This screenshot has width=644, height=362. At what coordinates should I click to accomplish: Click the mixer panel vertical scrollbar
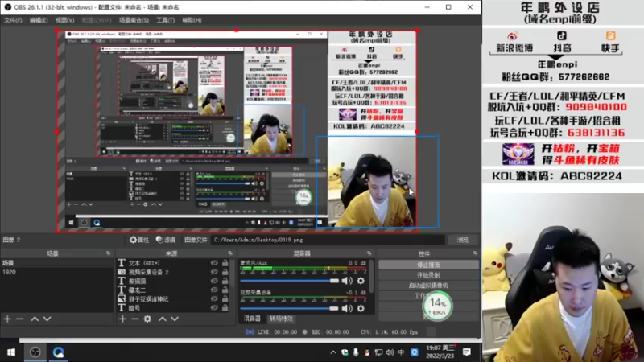[x=371, y=276]
